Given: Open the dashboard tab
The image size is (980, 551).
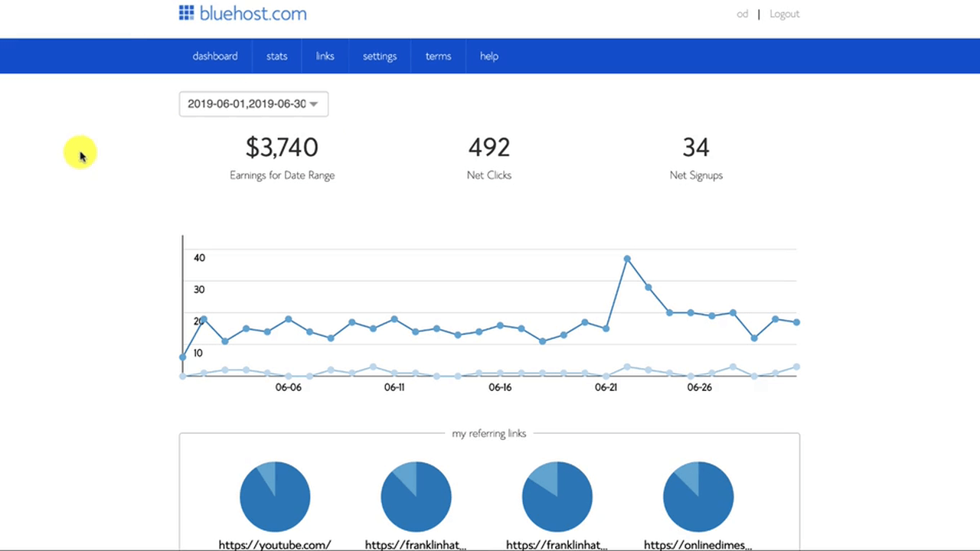Looking at the screenshot, I should pos(215,56).
